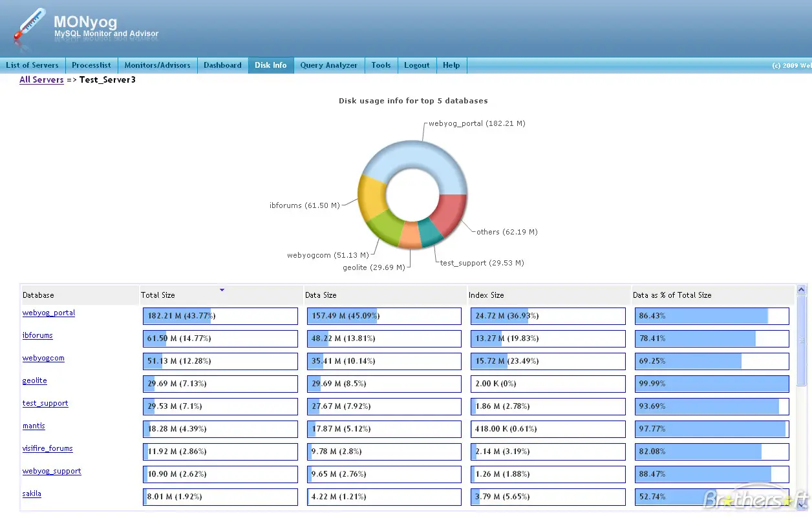
Task: Click the 78.41% percentage bar
Action: tap(712, 338)
